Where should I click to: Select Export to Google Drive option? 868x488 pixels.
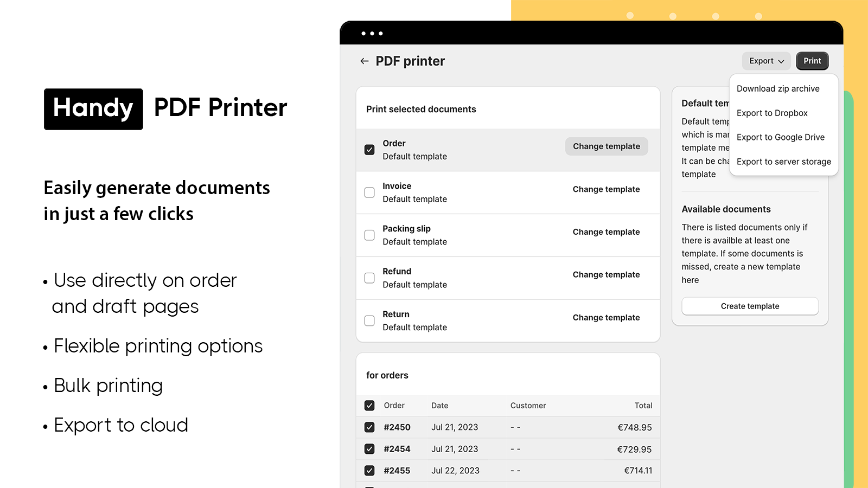(x=780, y=137)
